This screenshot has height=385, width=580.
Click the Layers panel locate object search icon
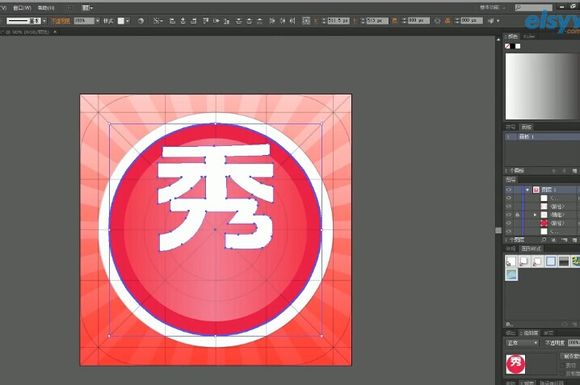(x=544, y=240)
